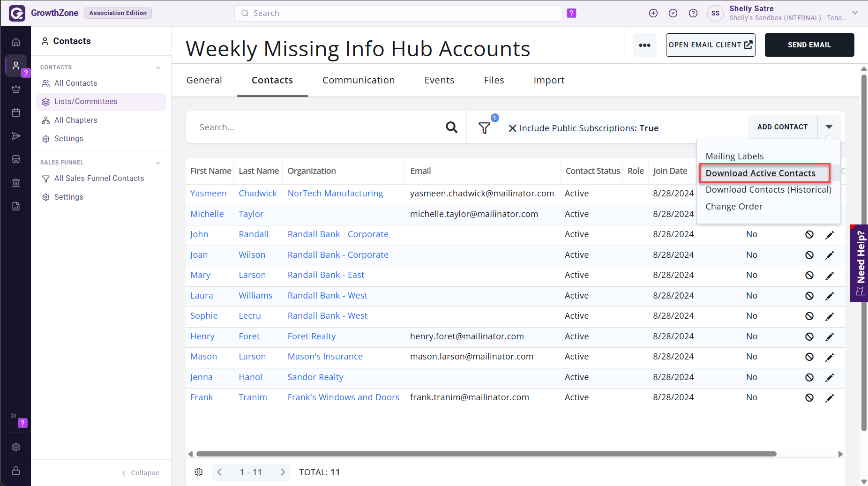Image resolution: width=868 pixels, height=486 pixels.
Task: Open the help question mark circle icon
Action: coord(693,13)
